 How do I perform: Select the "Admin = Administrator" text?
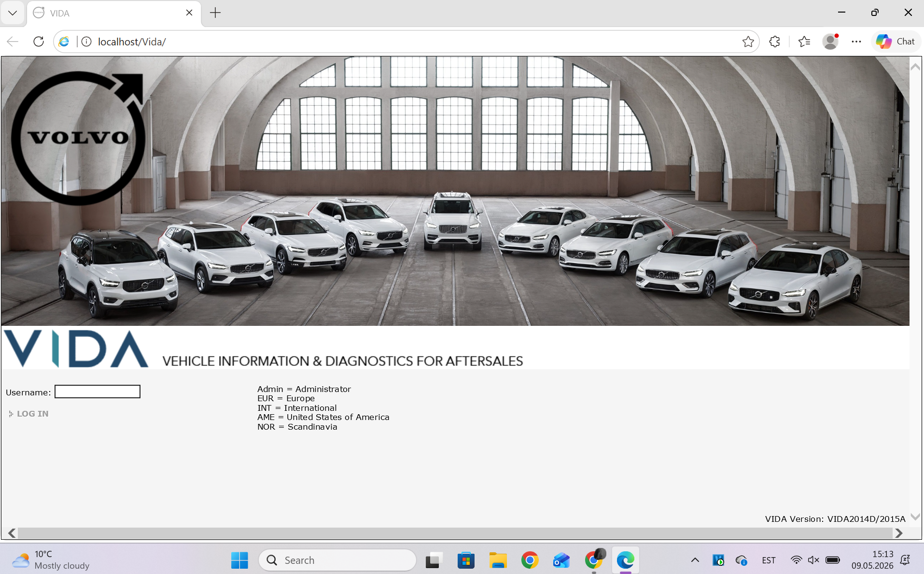304,389
